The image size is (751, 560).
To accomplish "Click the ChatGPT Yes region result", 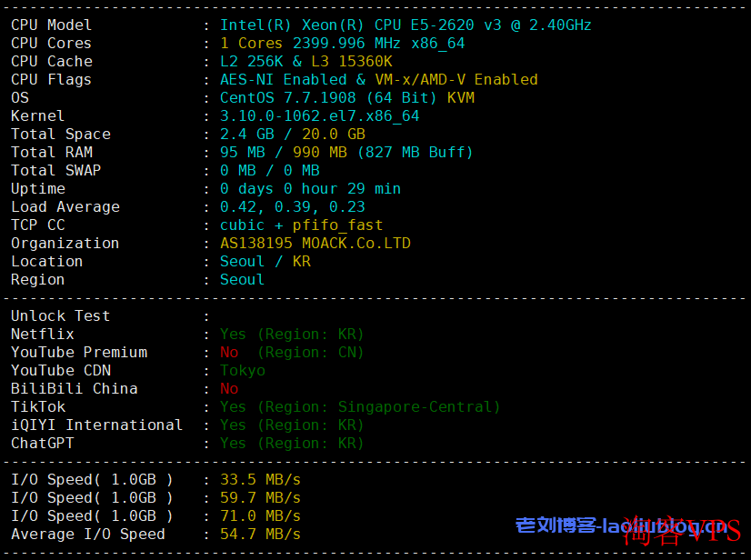I will [292, 444].
